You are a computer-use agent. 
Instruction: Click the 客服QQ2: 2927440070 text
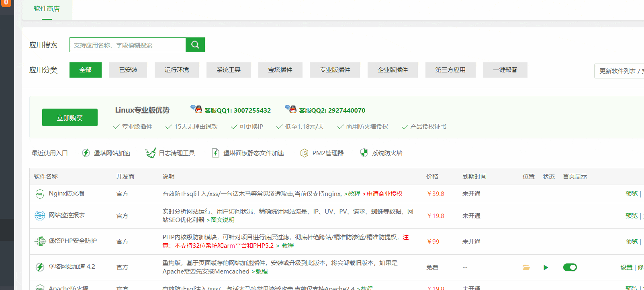tap(332, 110)
